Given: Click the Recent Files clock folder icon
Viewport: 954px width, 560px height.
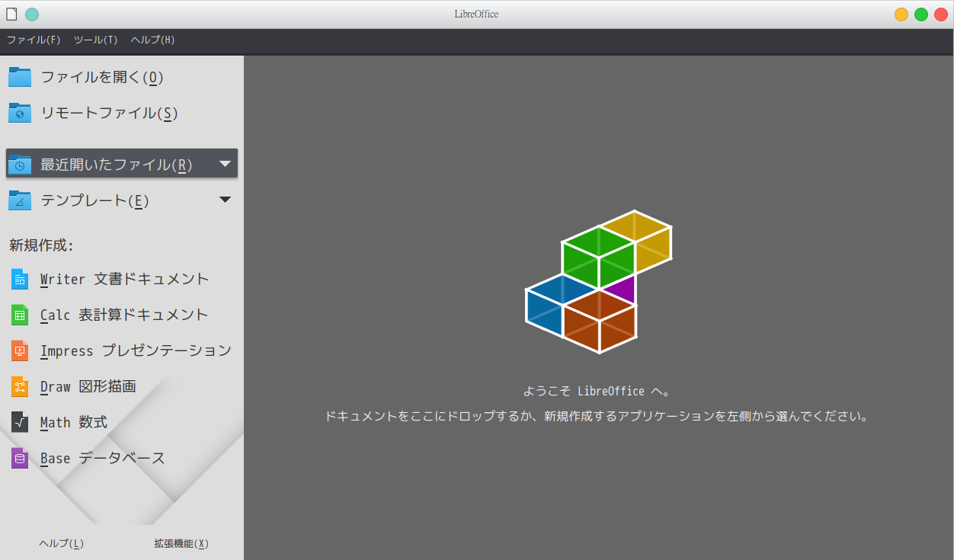Looking at the screenshot, I should (20, 165).
